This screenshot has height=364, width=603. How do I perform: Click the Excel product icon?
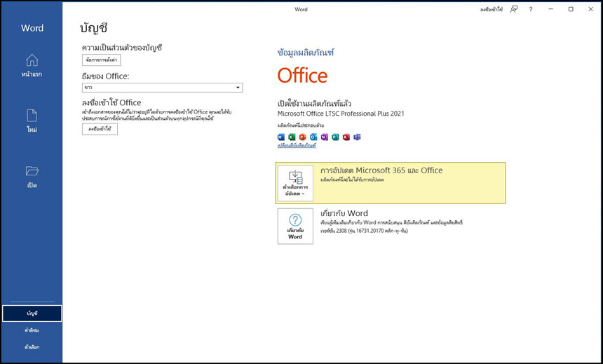[292, 137]
